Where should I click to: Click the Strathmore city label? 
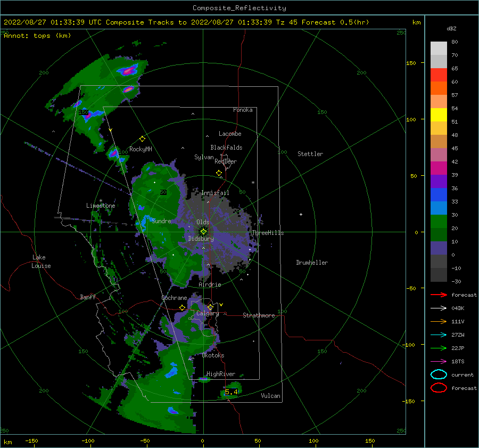(x=259, y=315)
